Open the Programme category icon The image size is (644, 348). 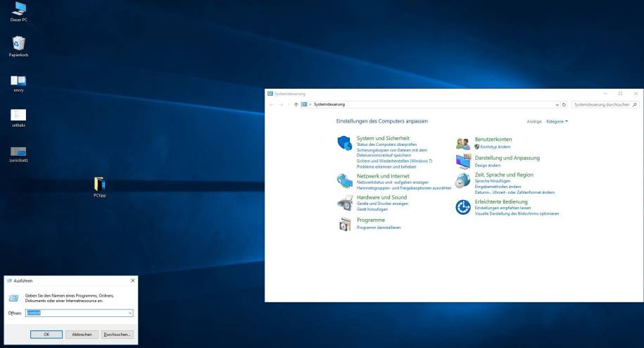(x=345, y=224)
